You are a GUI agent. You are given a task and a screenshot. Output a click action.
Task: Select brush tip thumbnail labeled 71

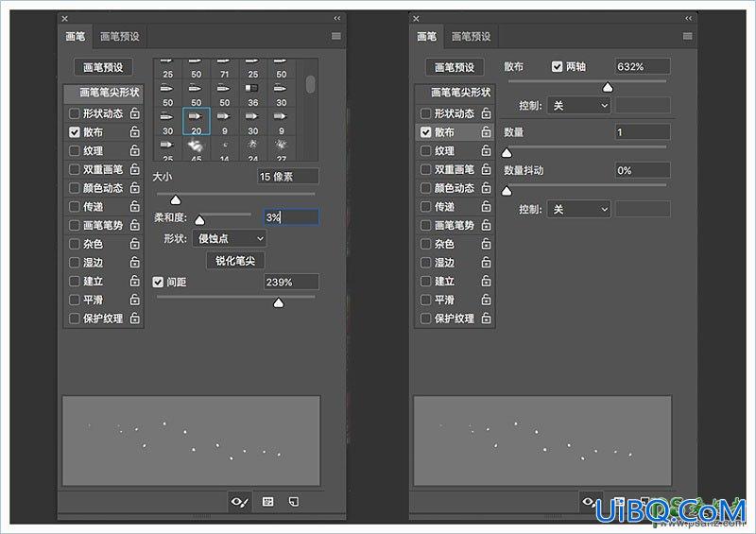tap(225, 69)
